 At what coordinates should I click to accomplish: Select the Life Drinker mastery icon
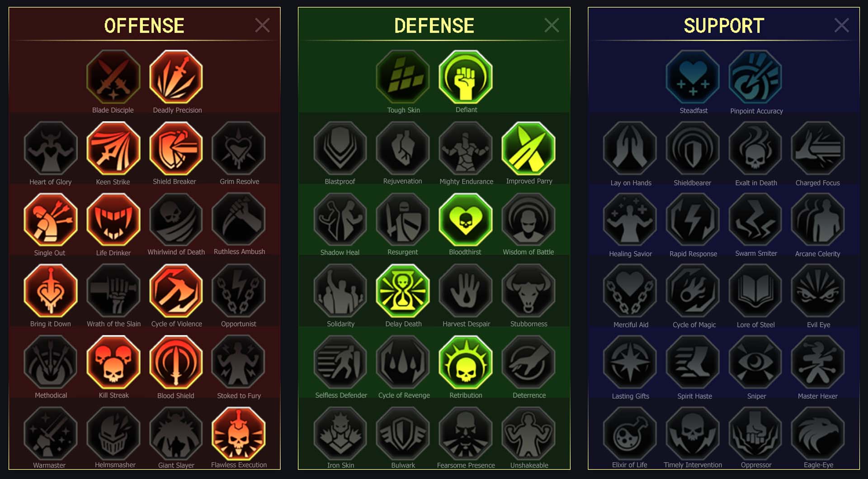113,220
